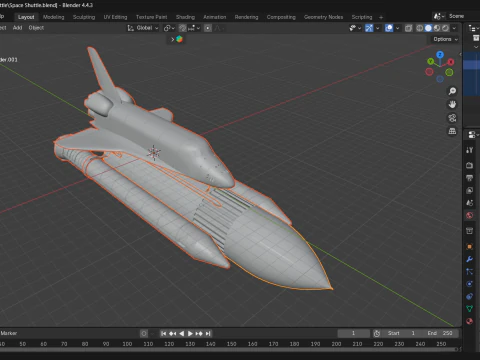Open the World properties tab
Screen dimensions: 480x360
[x=470, y=215]
